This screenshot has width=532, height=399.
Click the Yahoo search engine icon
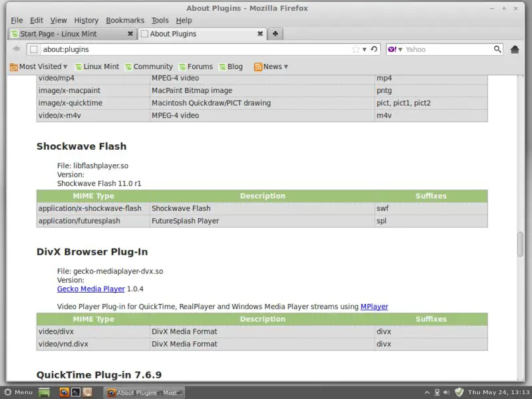click(392, 49)
